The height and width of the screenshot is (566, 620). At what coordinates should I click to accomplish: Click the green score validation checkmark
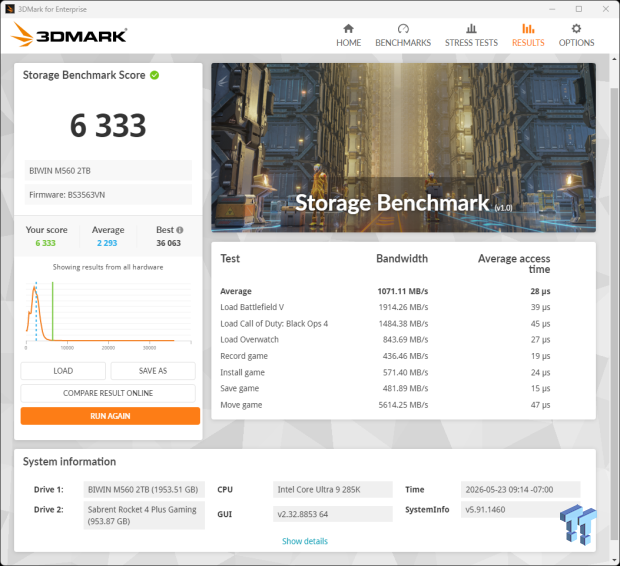click(155, 75)
